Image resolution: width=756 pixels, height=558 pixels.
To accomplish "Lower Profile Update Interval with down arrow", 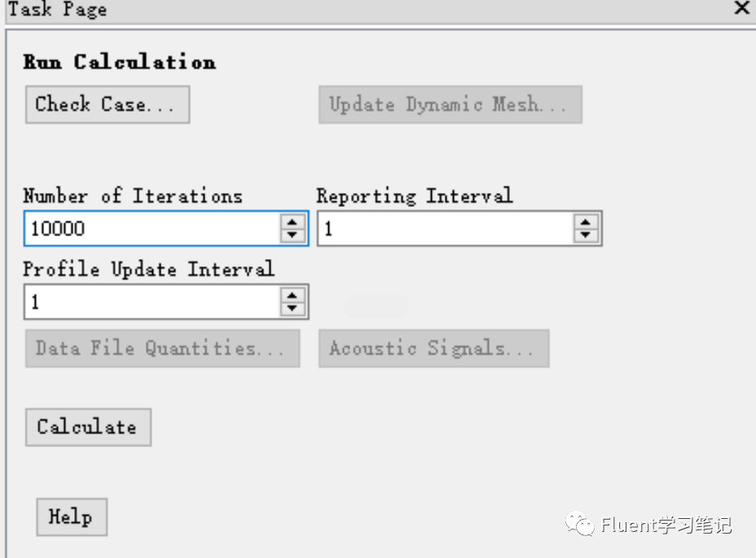I will [x=292, y=308].
